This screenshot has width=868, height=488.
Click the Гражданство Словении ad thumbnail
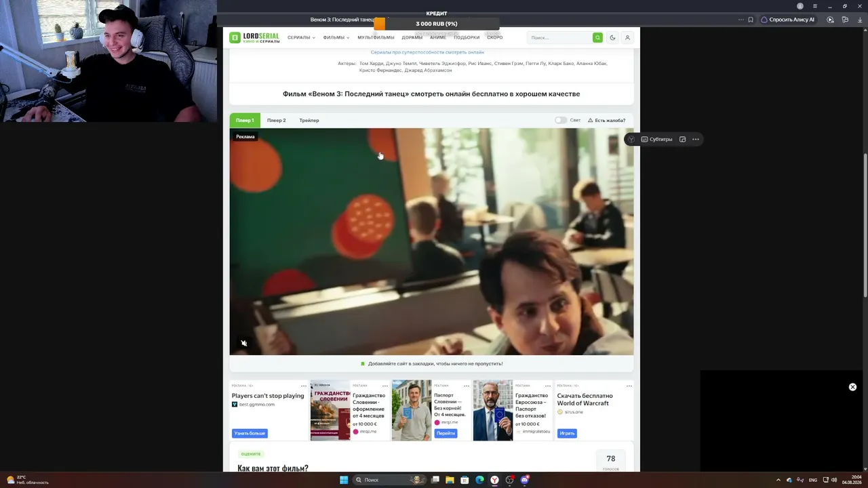330,411
